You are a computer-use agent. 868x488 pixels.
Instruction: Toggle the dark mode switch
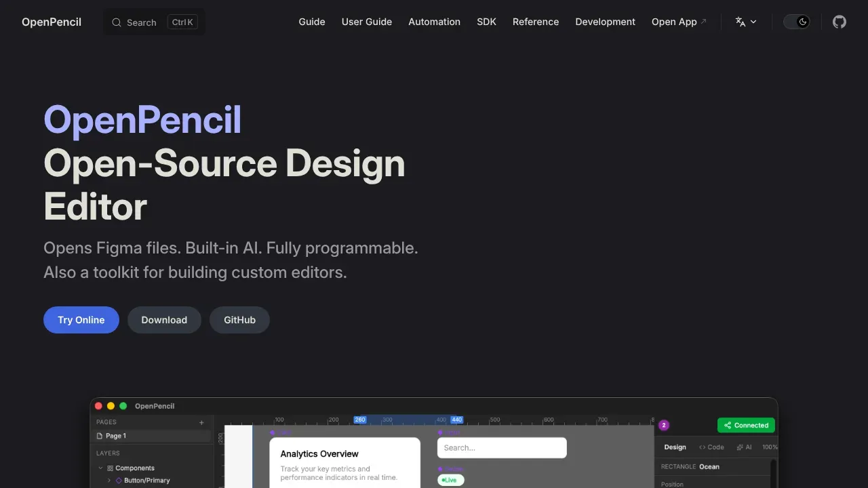click(x=797, y=22)
